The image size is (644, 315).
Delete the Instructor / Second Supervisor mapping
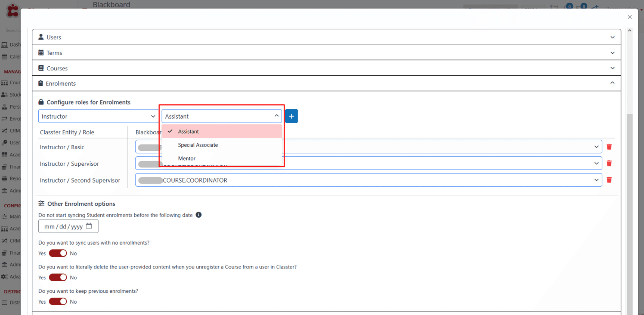tap(609, 180)
